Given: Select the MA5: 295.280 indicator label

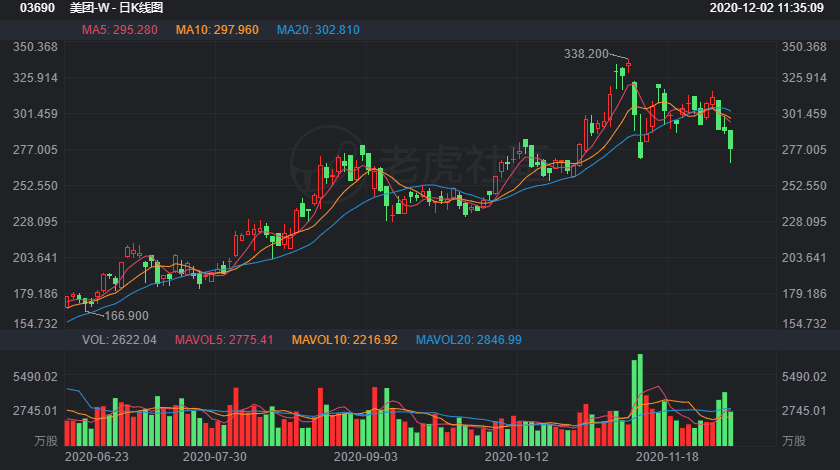Looking at the screenshot, I should pos(119,30).
